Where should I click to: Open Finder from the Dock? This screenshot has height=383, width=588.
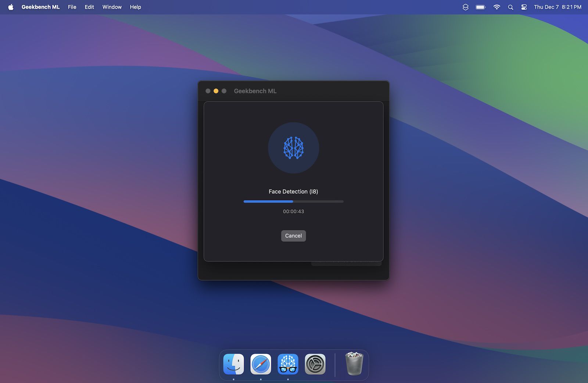pos(233,364)
